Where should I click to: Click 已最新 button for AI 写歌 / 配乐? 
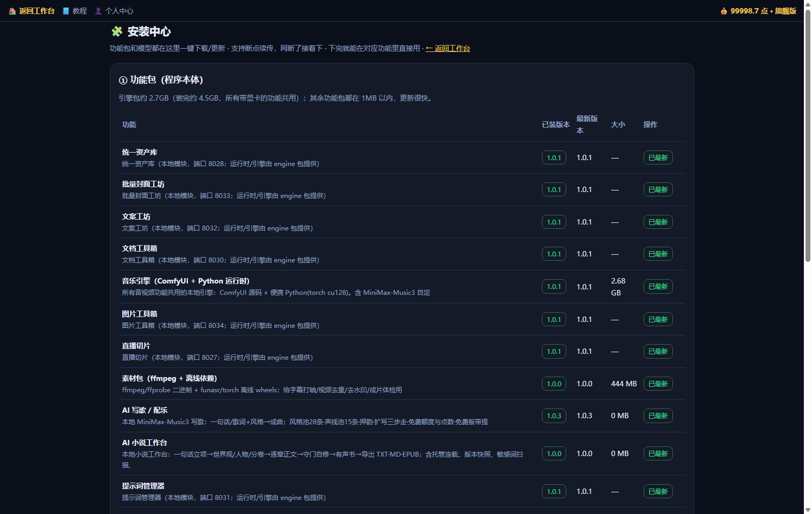click(658, 416)
